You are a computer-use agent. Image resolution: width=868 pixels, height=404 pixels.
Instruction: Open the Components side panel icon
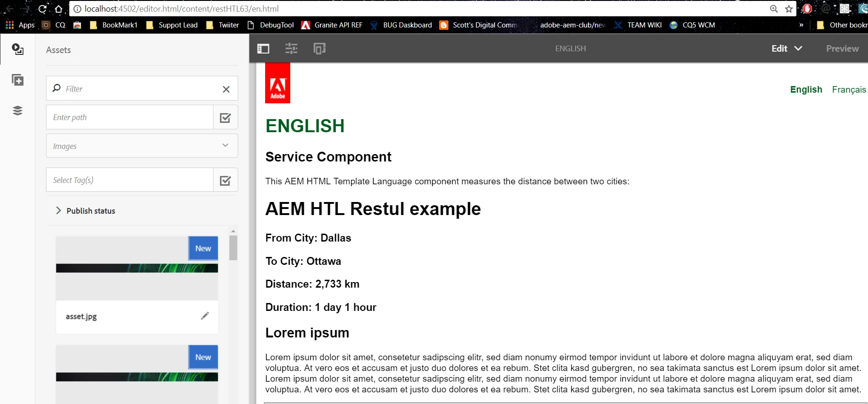point(18,80)
